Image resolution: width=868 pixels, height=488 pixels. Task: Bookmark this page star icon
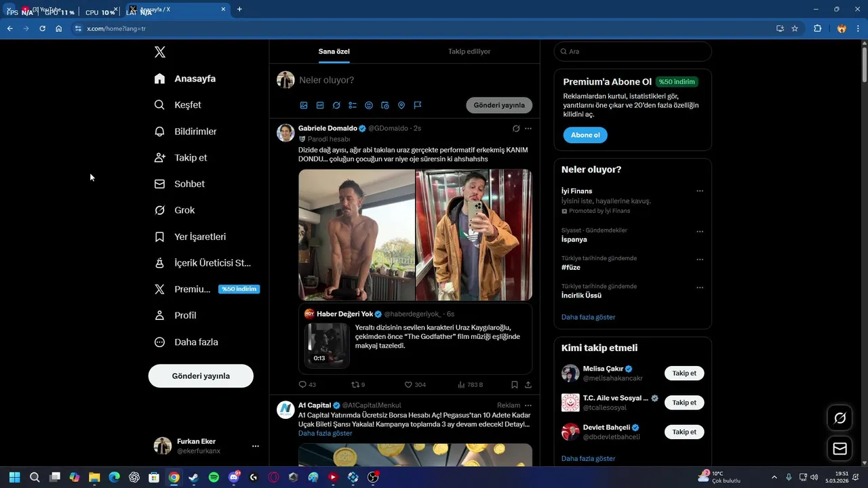tap(795, 28)
